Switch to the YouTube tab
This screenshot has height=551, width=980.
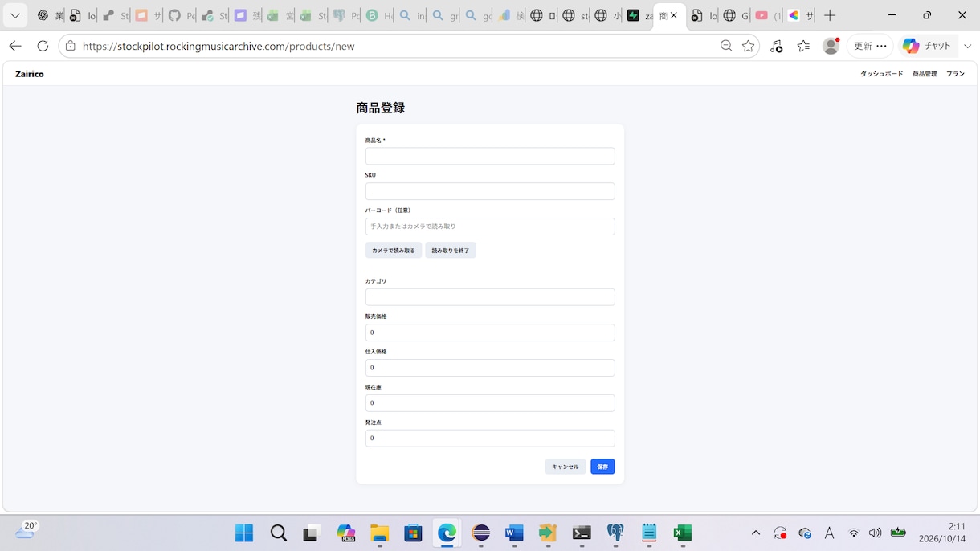(767, 15)
